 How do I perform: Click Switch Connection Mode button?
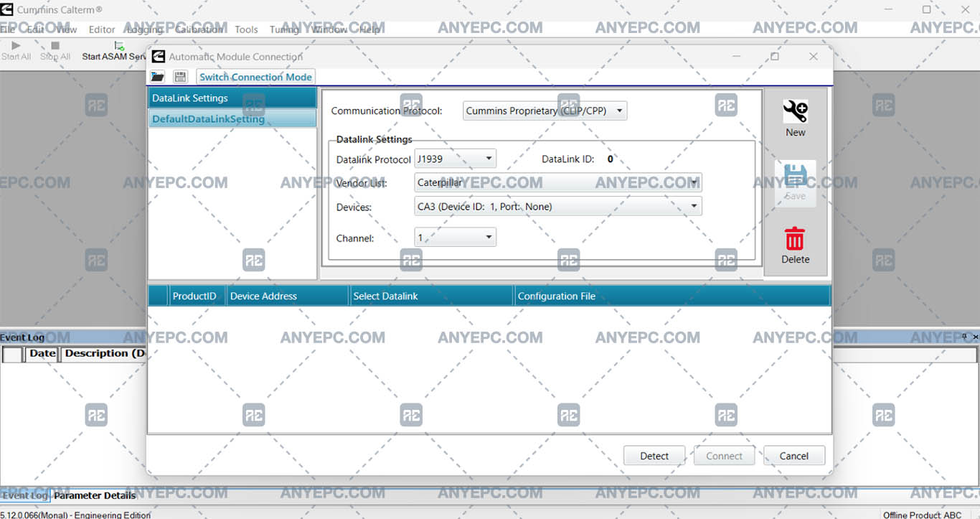click(255, 77)
